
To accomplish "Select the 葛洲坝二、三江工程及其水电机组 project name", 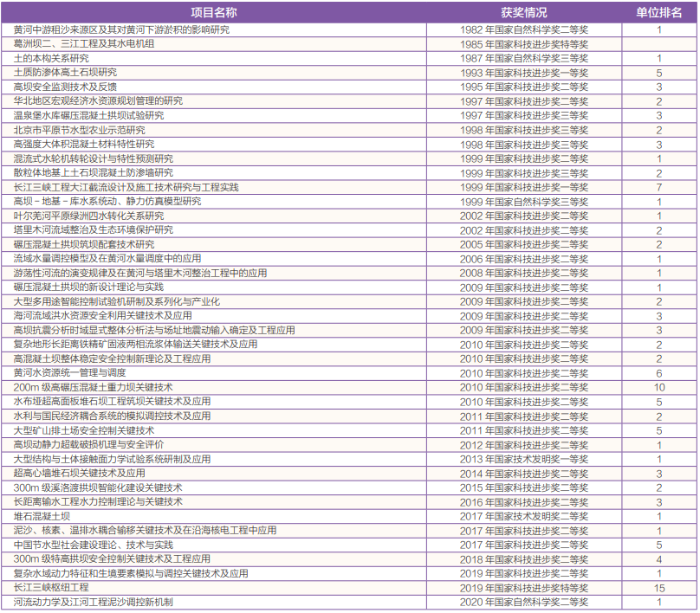I will point(84,43).
